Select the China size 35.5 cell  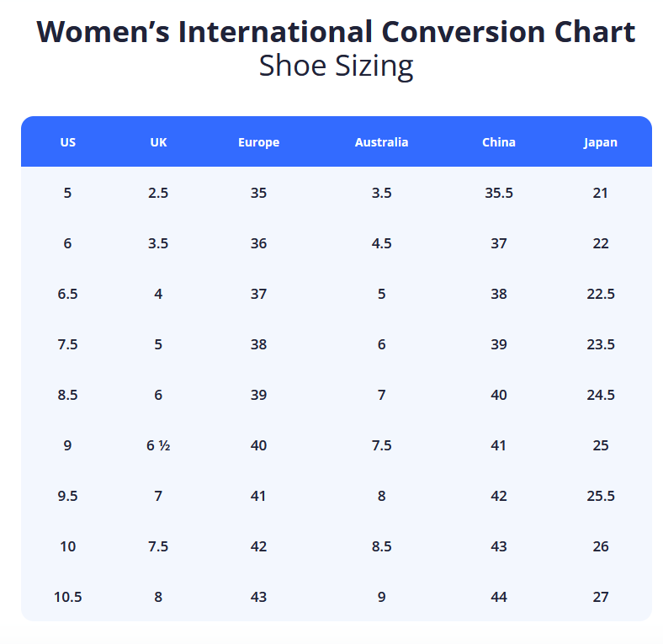tap(499, 193)
